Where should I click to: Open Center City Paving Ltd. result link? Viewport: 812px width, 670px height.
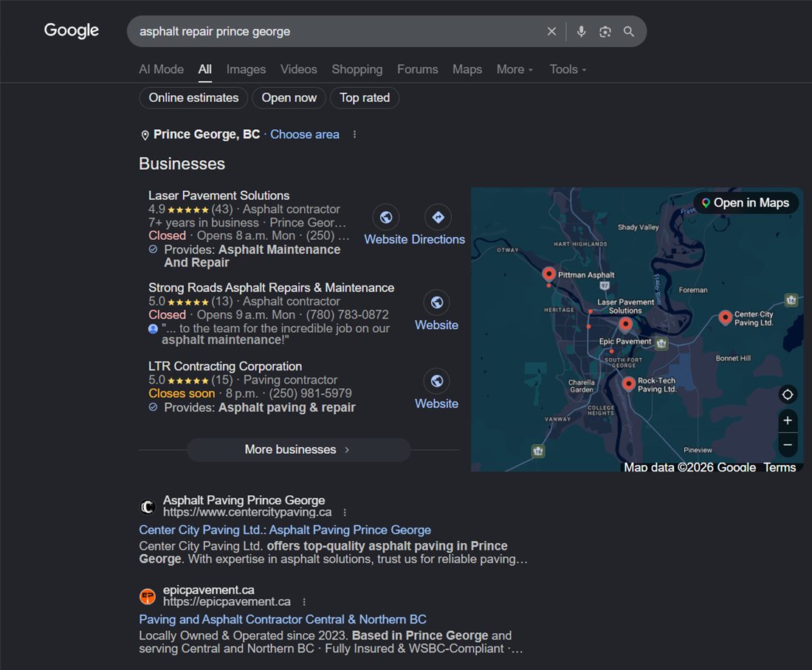(x=285, y=531)
